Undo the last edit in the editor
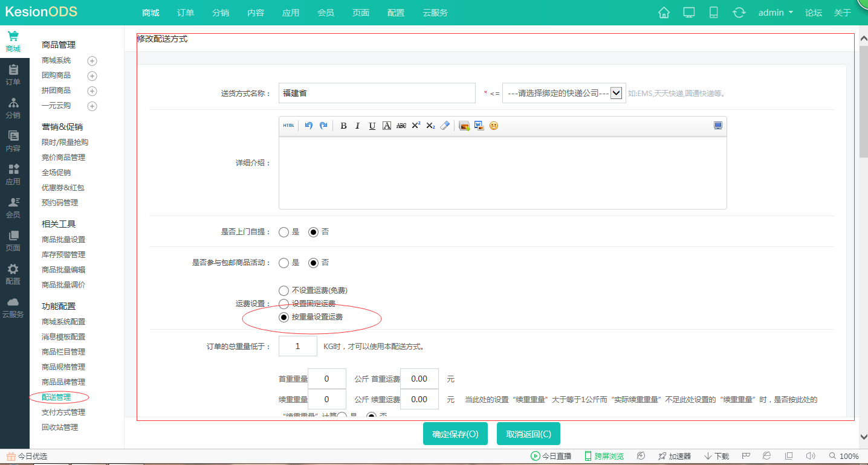The height and width of the screenshot is (465, 868). pos(309,126)
